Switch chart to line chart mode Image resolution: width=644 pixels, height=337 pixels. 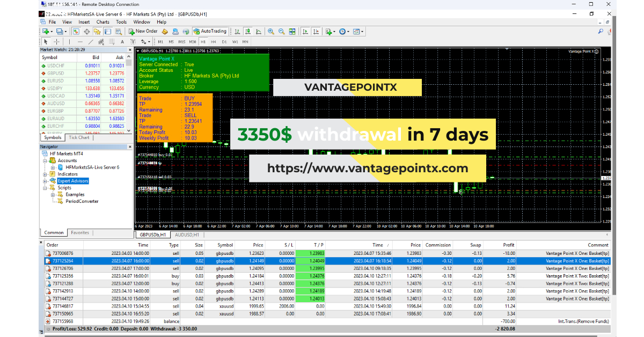[259, 31]
